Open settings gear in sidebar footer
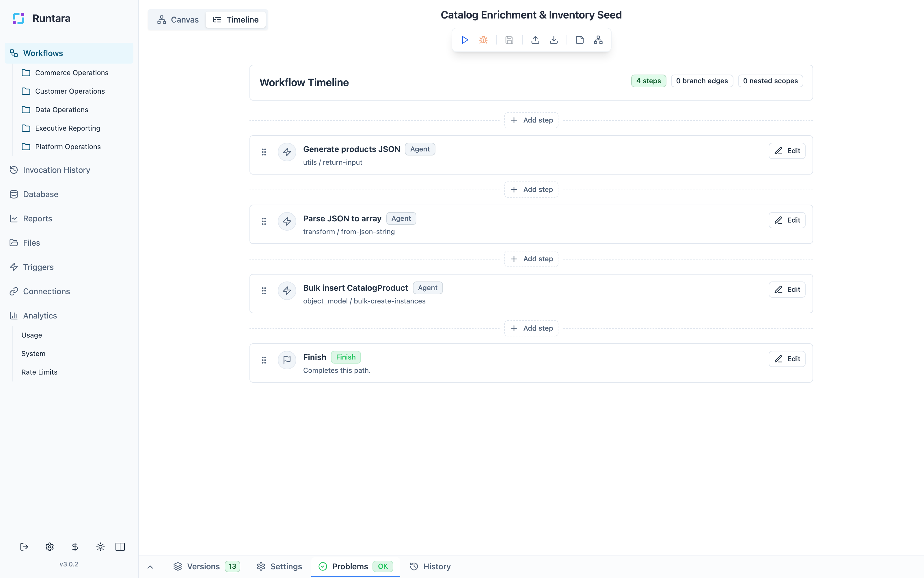 coord(50,547)
